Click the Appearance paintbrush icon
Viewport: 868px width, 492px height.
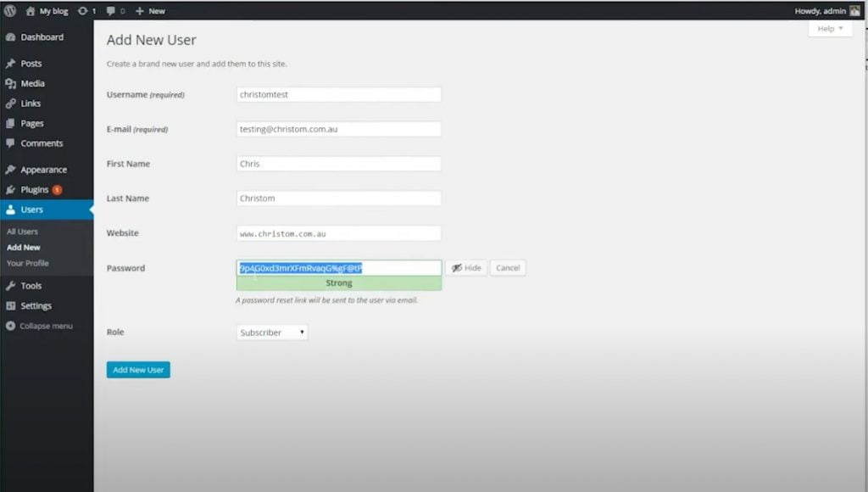point(11,170)
